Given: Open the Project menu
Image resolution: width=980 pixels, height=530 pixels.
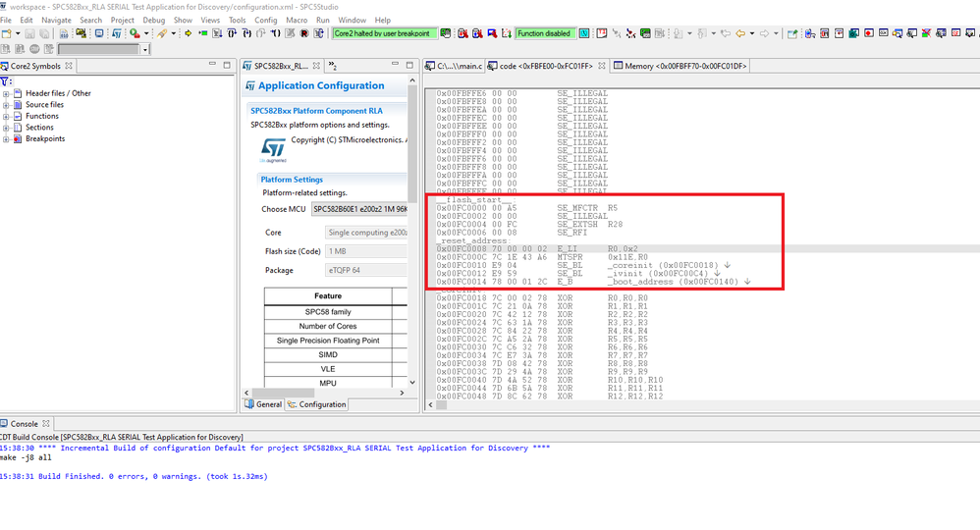Looking at the screenshot, I should click(123, 20).
